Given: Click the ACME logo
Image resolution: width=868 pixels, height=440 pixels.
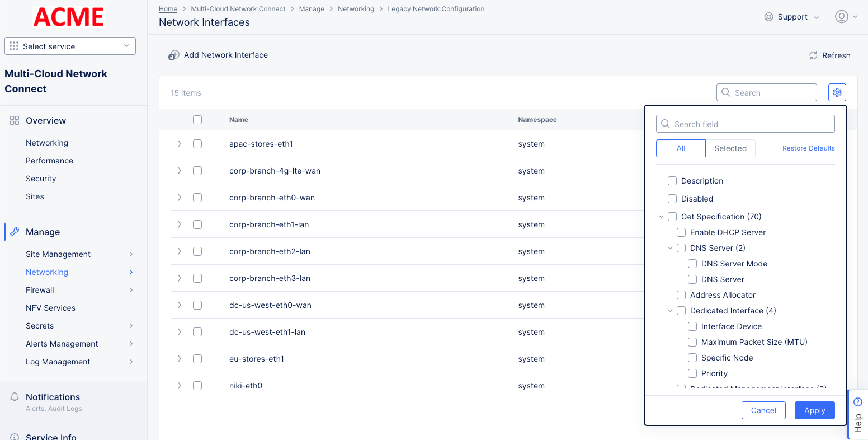Looking at the screenshot, I should click(x=68, y=17).
